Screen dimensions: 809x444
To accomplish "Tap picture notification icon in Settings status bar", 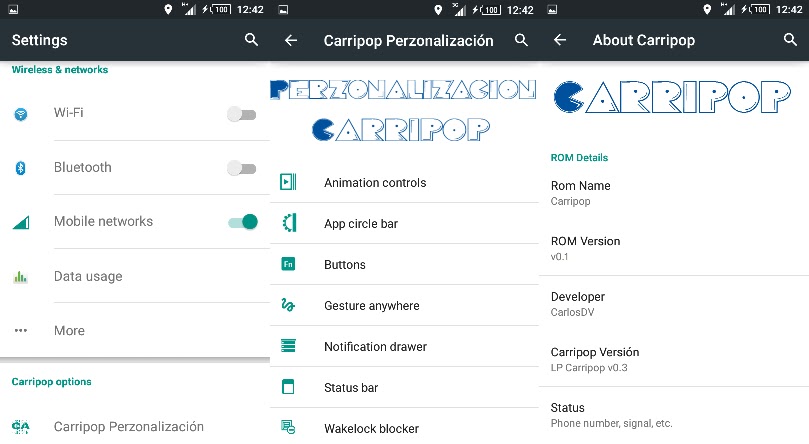I will pos(13,10).
